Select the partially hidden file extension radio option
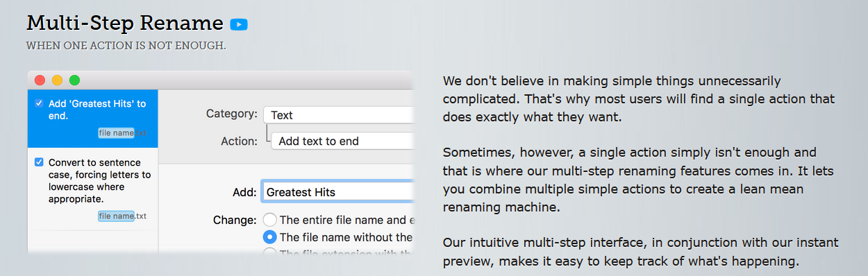 pos(269,252)
